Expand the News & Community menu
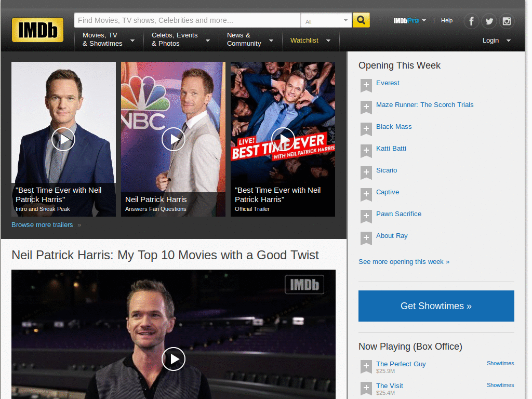532x399 pixels. click(250, 39)
